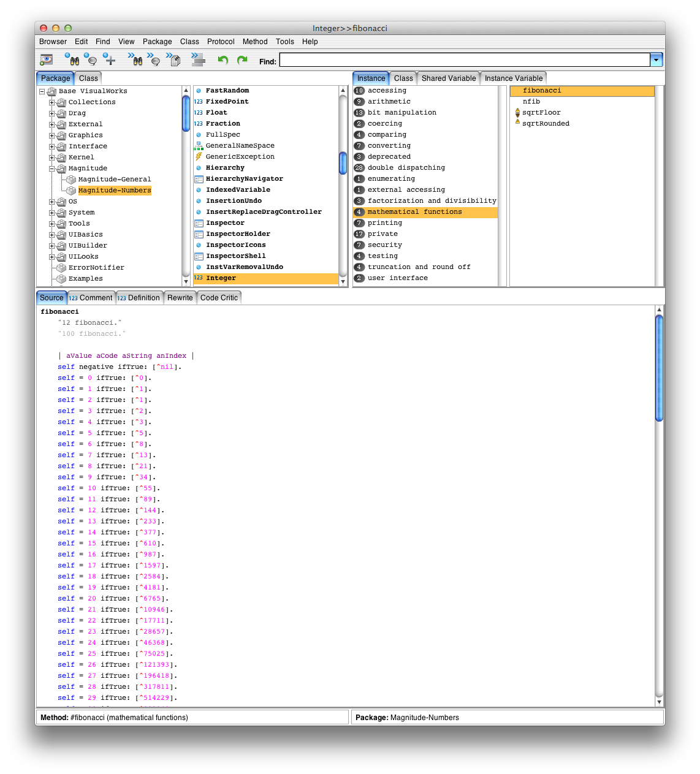The image size is (700, 774).
Task: Collapse the Magnitude tree node
Action: [x=52, y=169]
